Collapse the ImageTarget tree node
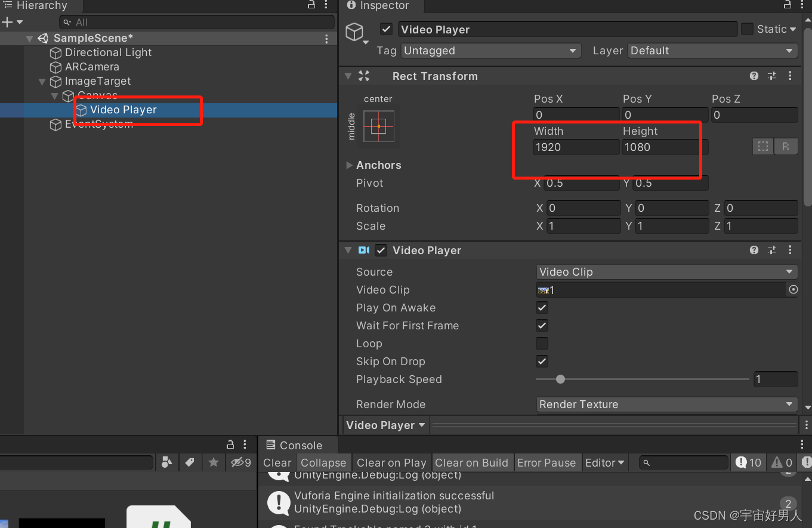This screenshot has height=528, width=812. tap(42, 81)
